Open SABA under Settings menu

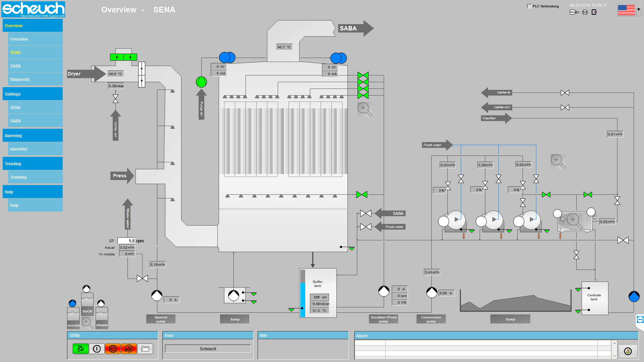point(15,121)
